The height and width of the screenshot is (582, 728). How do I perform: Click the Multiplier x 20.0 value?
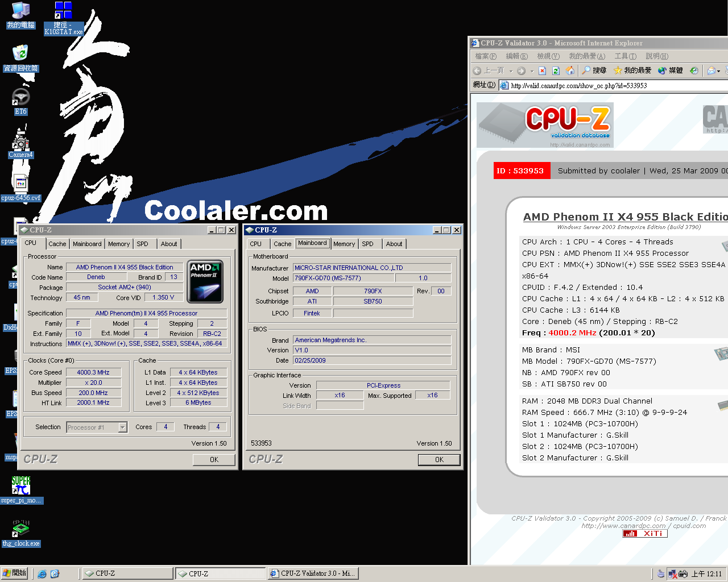pyautogui.click(x=93, y=383)
